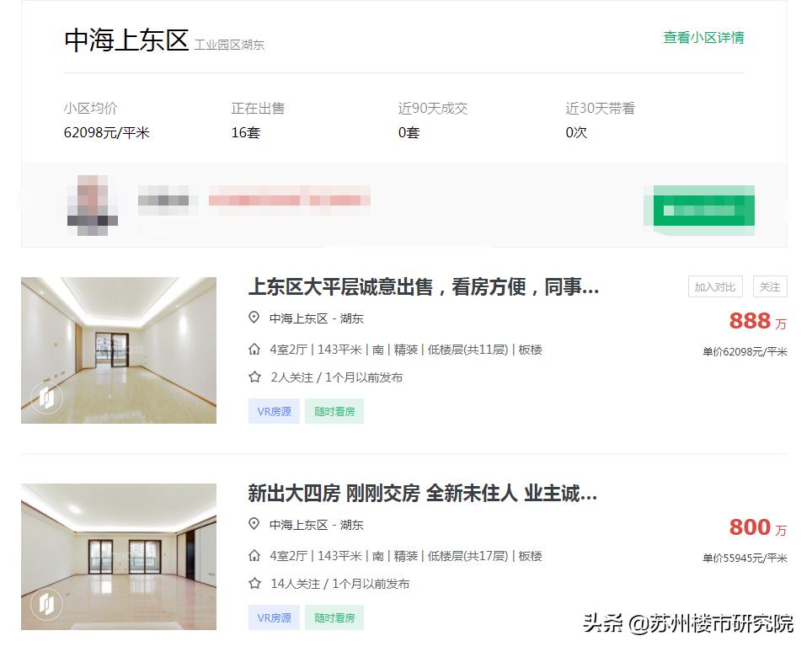812x652 pixels.
Task: Click the 加入对比 compare button
Action: [715, 286]
